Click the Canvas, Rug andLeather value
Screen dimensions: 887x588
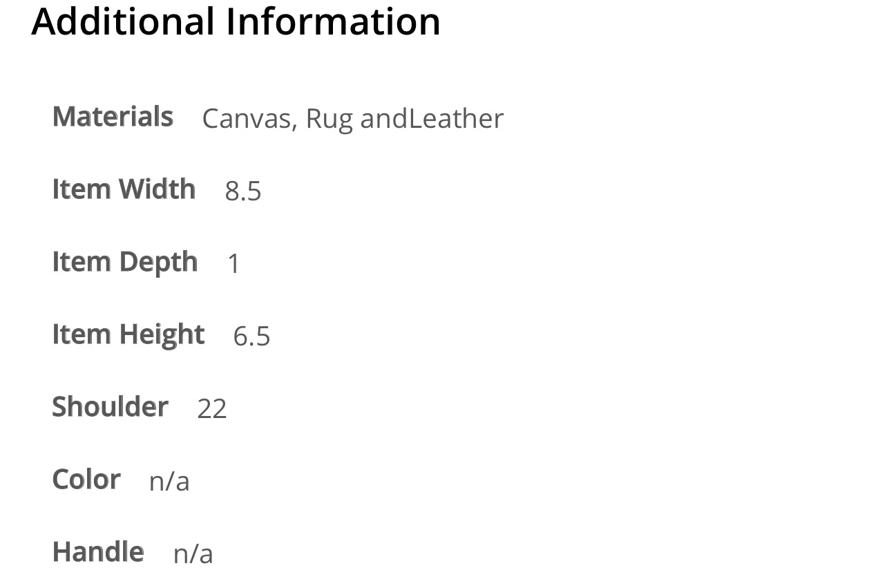[353, 119]
